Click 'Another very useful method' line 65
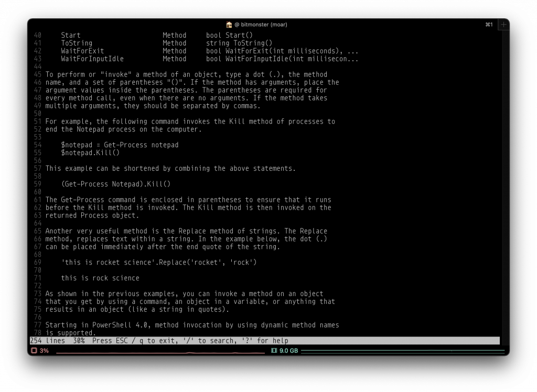Image resolution: width=537 pixels, height=392 pixels. tap(186, 231)
